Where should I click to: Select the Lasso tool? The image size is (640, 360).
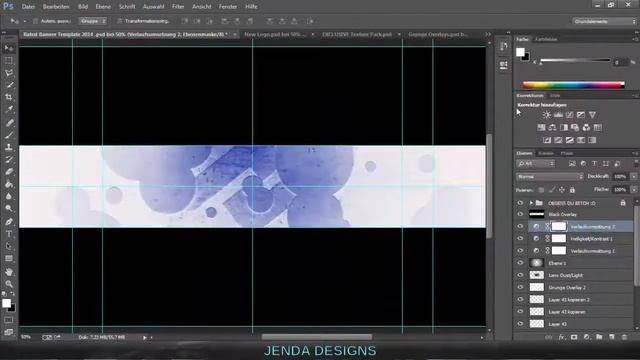click(9, 73)
